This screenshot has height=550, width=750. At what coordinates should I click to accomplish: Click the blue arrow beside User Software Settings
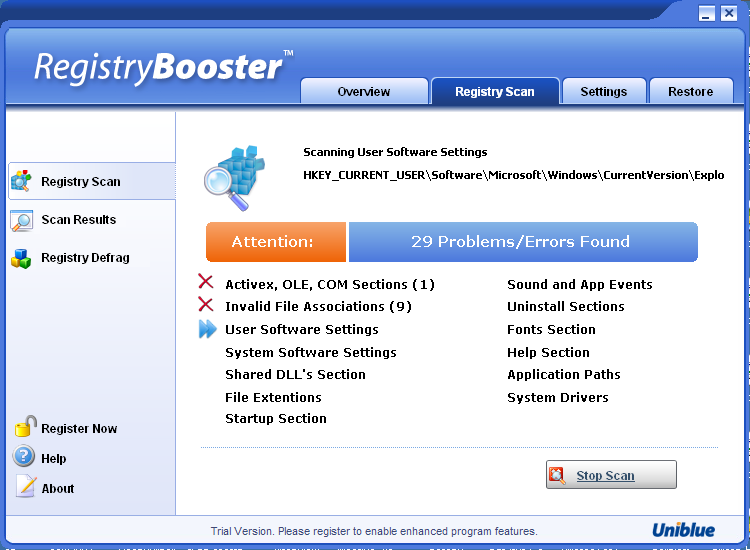[208, 329]
